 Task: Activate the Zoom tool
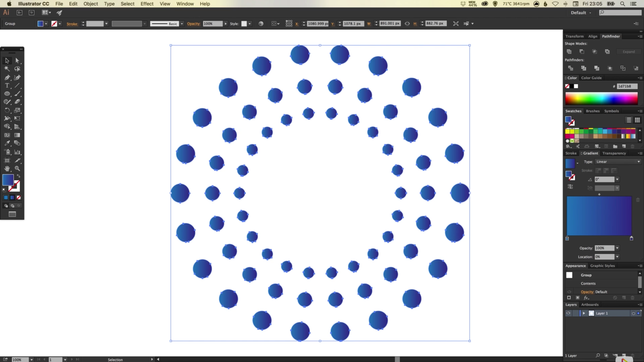click(18, 169)
